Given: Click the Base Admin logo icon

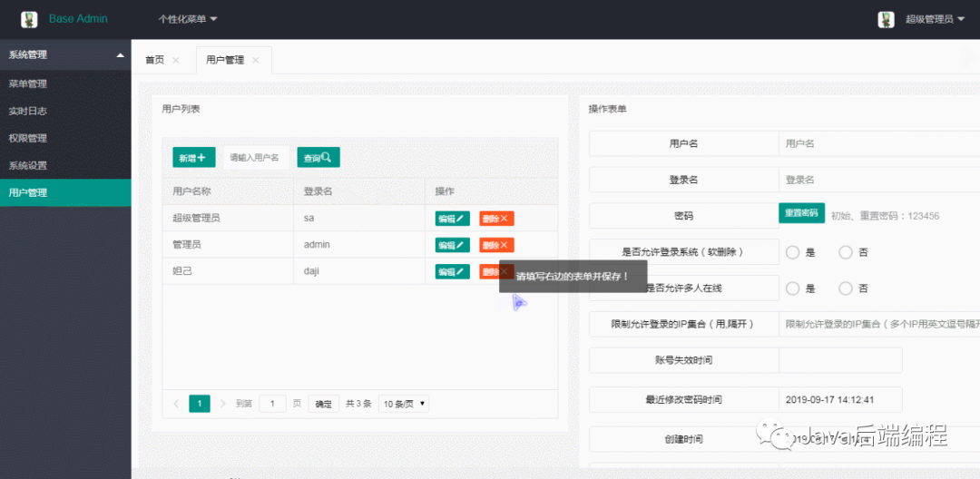Looking at the screenshot, I should point(29,19).
